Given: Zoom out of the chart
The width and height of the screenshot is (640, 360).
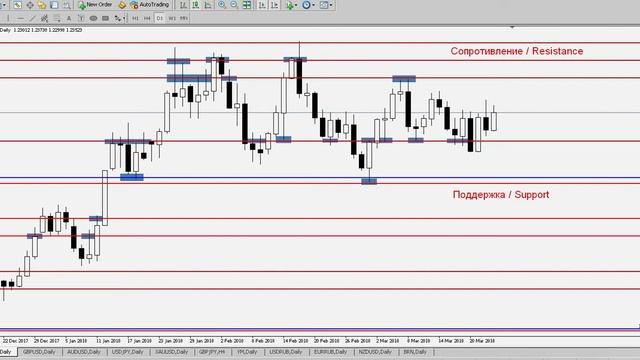Looking at the screenshot, I should coord(234,5).
